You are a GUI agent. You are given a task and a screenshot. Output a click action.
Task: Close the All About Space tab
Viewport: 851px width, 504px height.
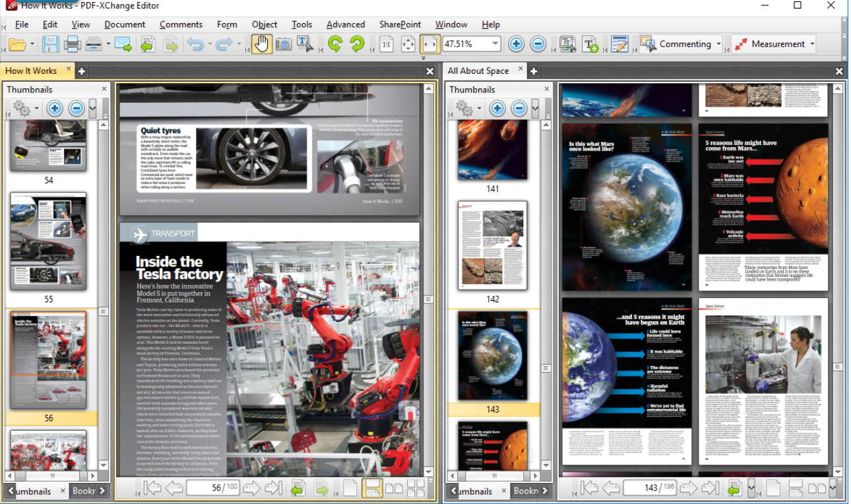(520, 68)
